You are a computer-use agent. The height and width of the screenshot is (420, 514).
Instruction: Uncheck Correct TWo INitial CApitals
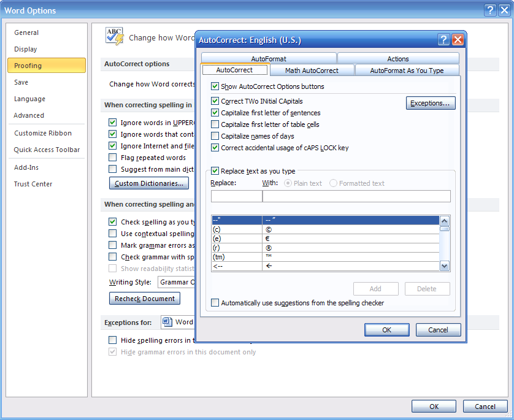click(x=215, y=101)
